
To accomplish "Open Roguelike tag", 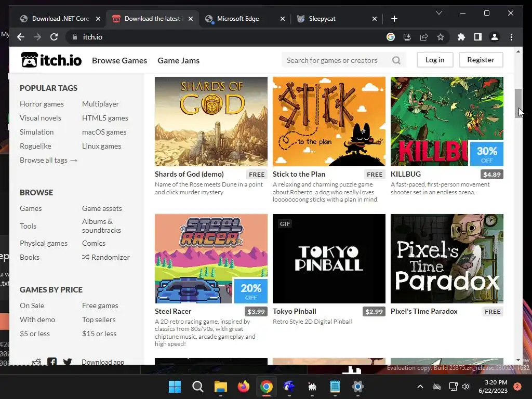I will [x=35, y=146].
